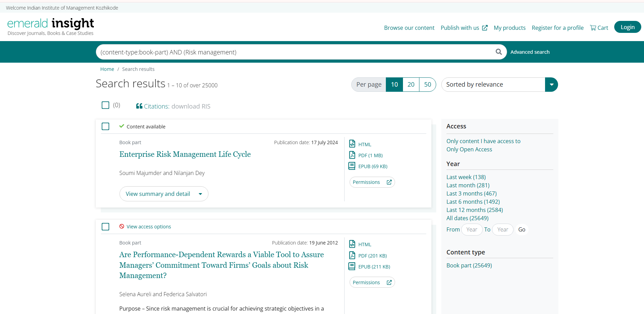Download the PDF (201 KB) file
Screen dimensions: 644x314
pos(372,256)
